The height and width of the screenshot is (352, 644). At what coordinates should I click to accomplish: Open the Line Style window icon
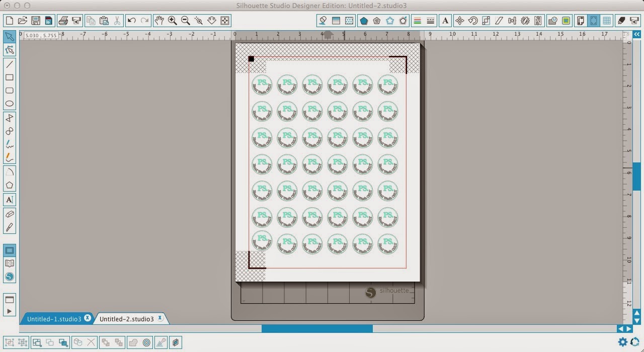(x=430, y=21)
